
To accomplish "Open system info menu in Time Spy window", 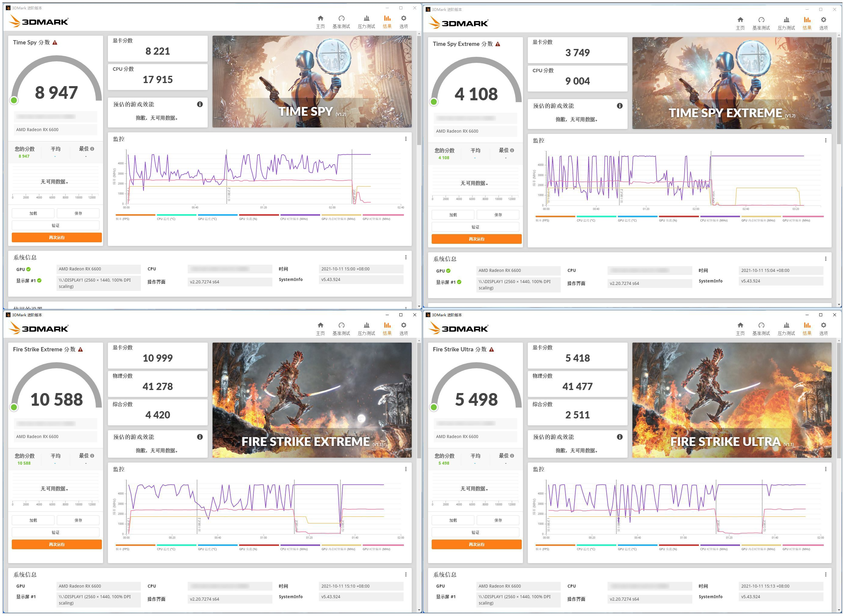I will pos(406,258).
